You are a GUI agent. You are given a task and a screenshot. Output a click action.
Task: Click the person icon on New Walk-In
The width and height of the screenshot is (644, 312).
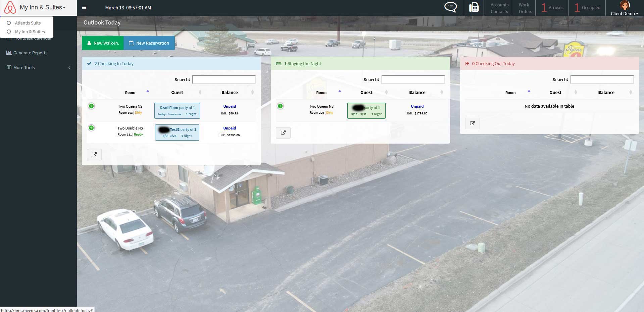pos(89,43)
